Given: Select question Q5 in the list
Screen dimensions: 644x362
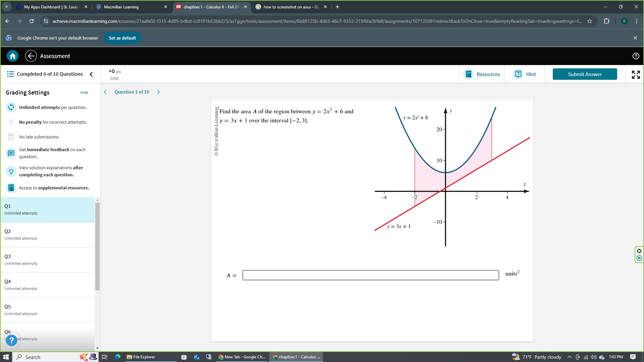Looking at the screenshot, I should coord(48,310).
